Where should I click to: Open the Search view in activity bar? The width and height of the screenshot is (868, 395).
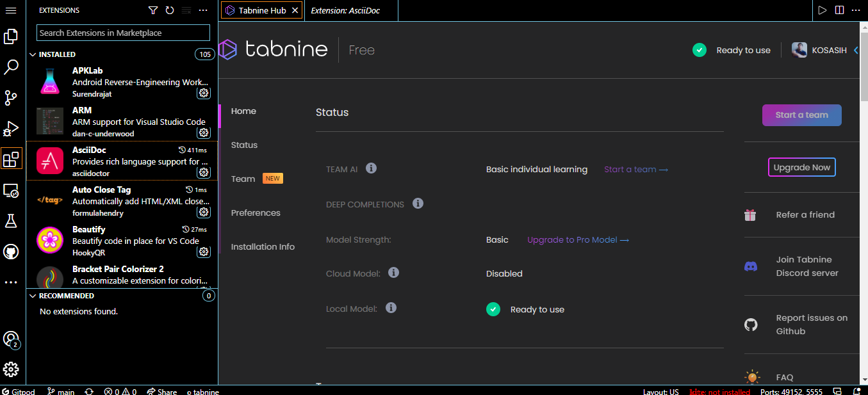click(x=11, y=67)
